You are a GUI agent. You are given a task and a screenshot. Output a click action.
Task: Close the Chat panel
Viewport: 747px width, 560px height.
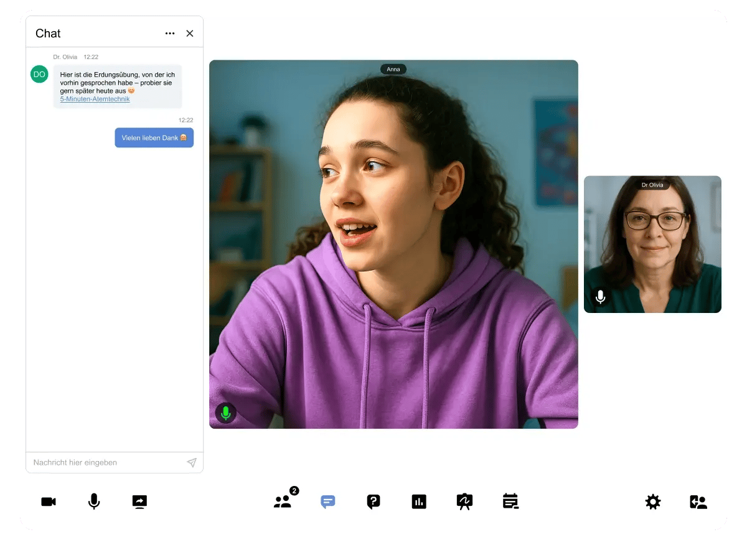click(x=190, y=34)
